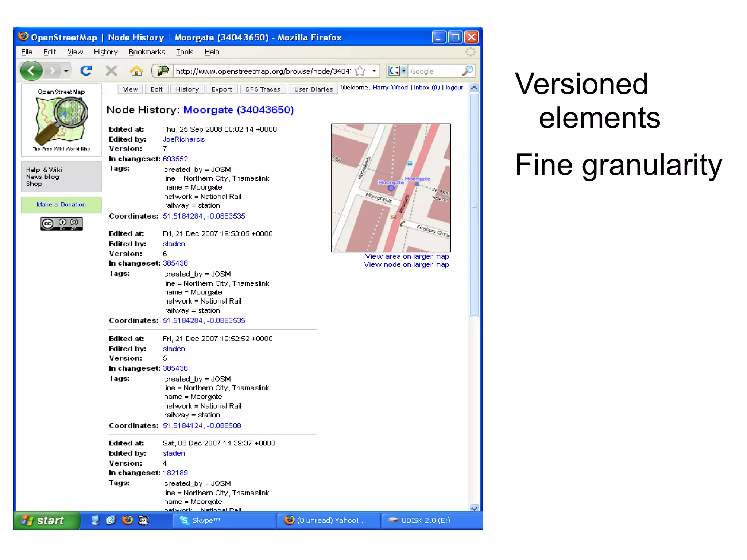Viewport: 747px width, 560px height.
Task: Click the vertical scrollbar thumb
Action: (x=474, y=205)
